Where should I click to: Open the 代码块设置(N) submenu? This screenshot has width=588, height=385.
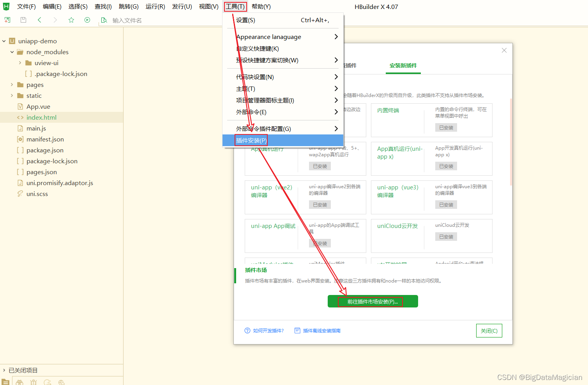(283, 77)
